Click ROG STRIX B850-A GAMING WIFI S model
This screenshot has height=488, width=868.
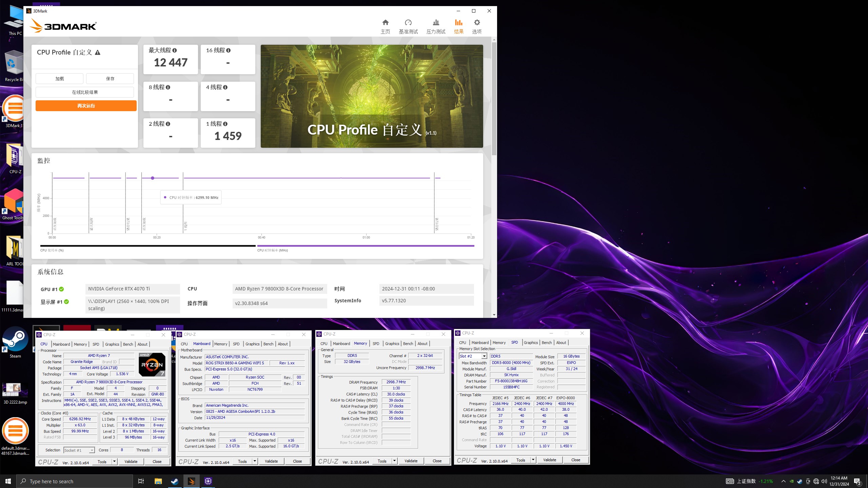pos(237,363)
